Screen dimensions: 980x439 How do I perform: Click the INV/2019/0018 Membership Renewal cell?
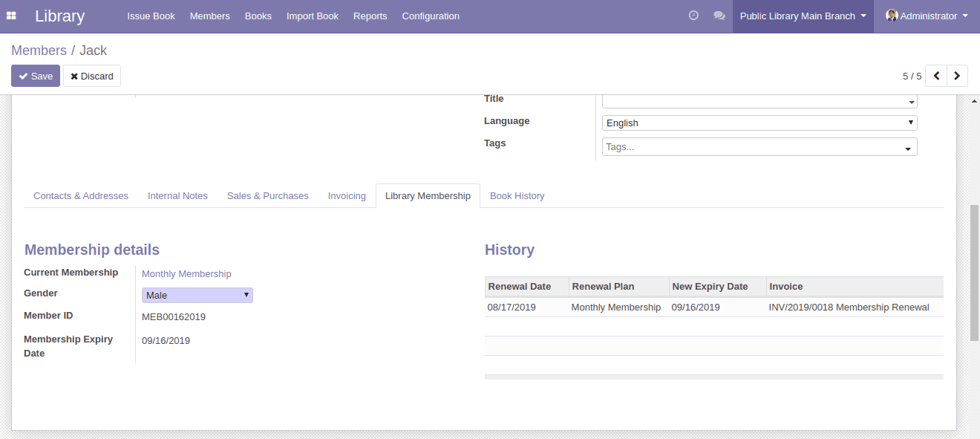[x=855, y=308]
